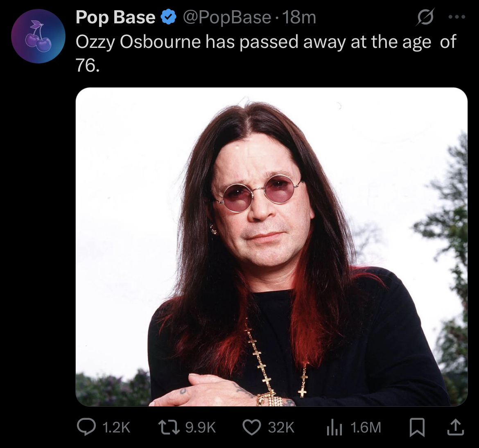Screen dimensions: 479x448
Task: Open the Pop Base cherry profile avatar
Action: [38, 36]
